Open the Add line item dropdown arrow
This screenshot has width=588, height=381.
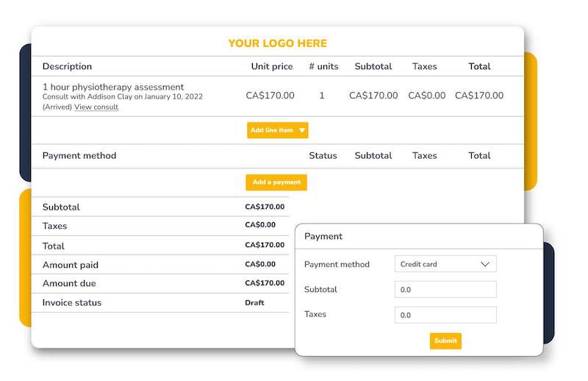coord(302,130)
